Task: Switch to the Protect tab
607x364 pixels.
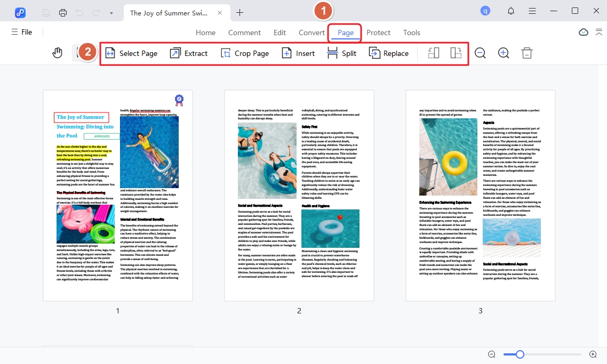Action: click(378, 33)
